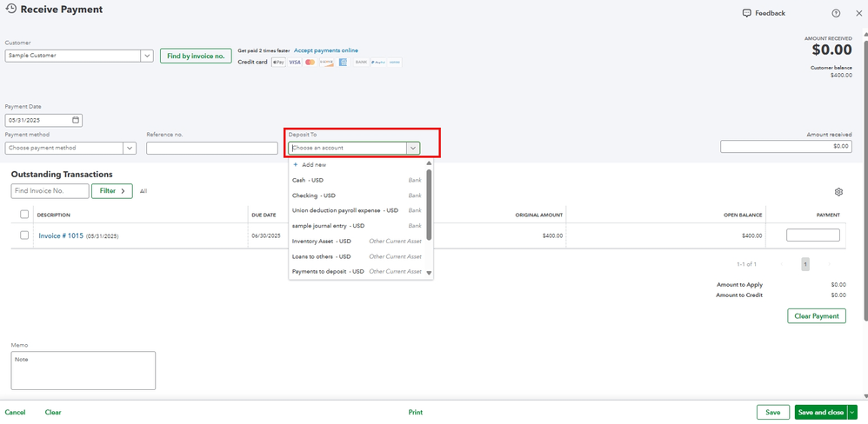Image resolution: width=868 pixels, height=424 pixels.
Task: Click the DUE DATE column header
Action: pos(264,215)
